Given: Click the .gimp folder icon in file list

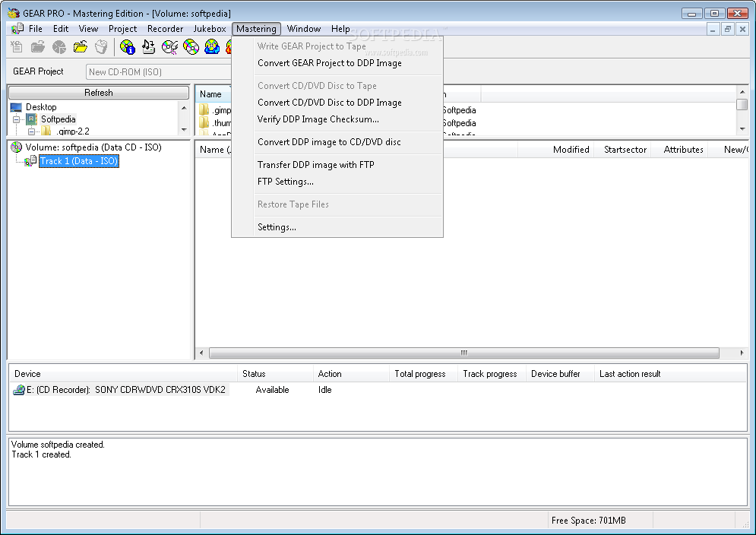Looking at the screenshot, I should (x=204, y=110).
